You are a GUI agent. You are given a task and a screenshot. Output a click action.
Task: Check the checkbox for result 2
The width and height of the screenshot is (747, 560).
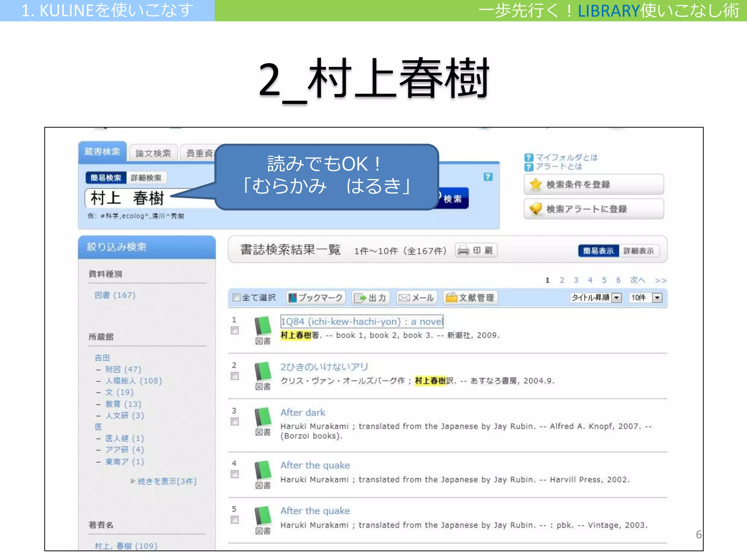click(235, 376)
